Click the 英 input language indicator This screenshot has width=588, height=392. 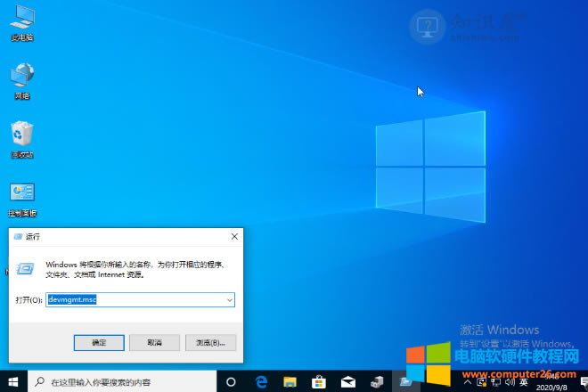pyautogui.click(x=523, y=382)
